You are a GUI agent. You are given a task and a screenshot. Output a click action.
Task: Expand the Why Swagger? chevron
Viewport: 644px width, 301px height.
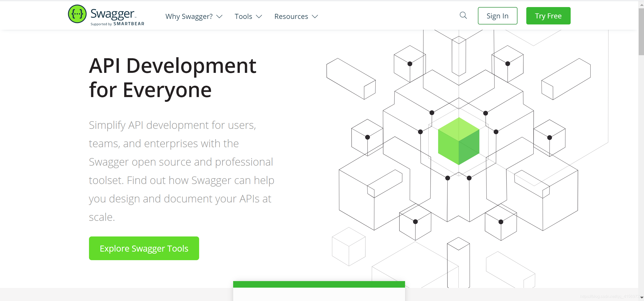point(219,16)
